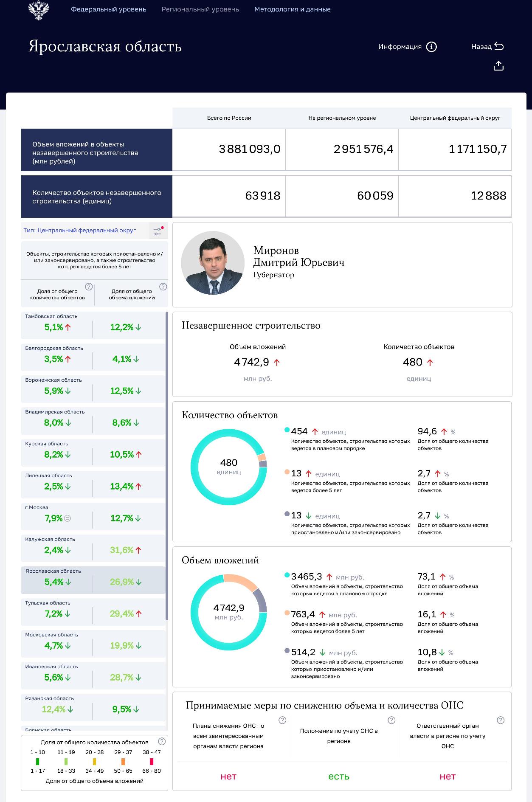Click help icon for Планы снижения ОНС
The height and width of the screenshot is (802, 532).
(282, 720)
